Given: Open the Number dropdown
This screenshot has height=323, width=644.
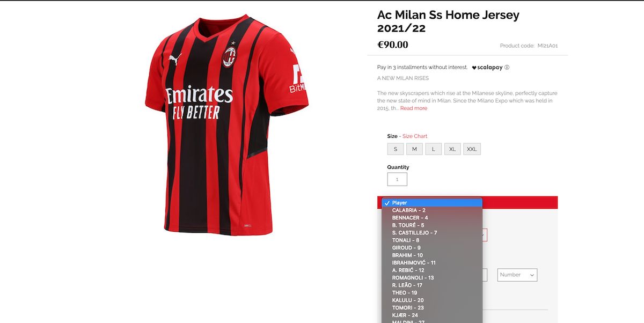Looking at the screenshot, I should (x=517, y=275).
